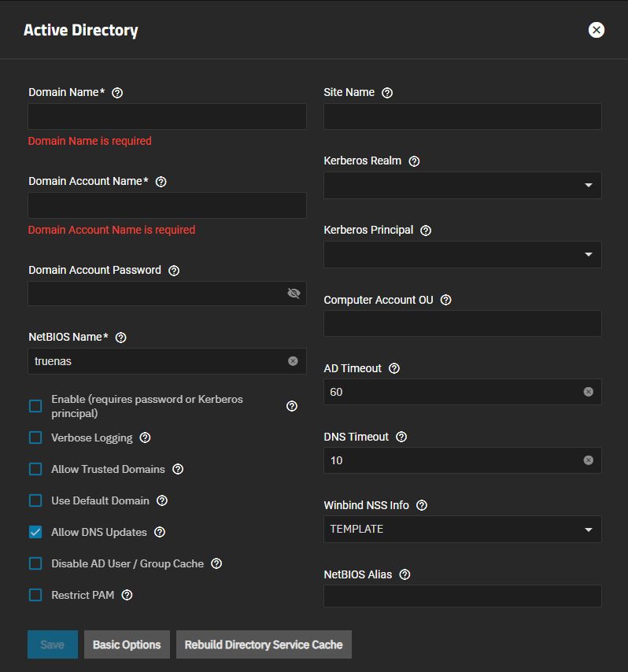This screenshot has width=628, height=672.
Task: Clear the AD Timeout value
Action: click(x=588, y=392)
